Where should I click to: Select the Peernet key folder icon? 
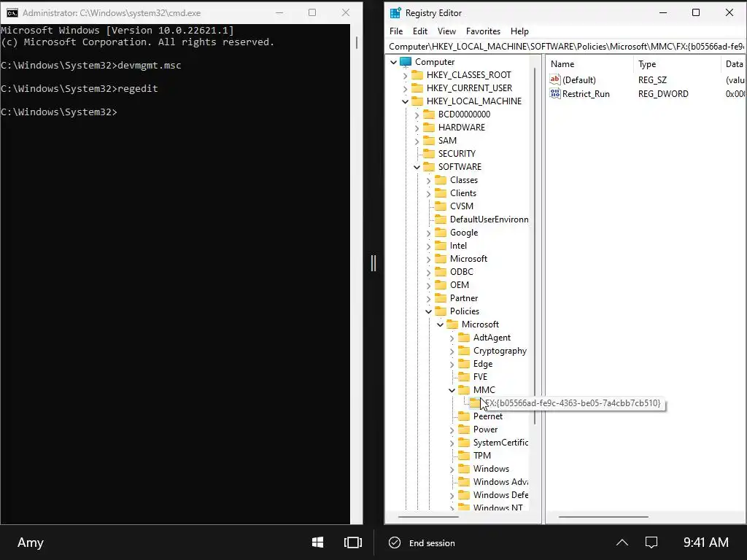(464, 416)
